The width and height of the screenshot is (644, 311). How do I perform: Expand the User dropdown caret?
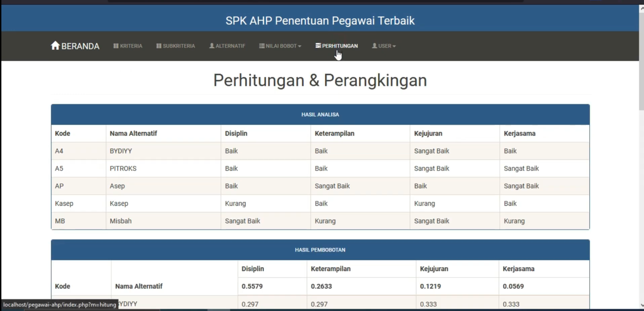point(394,46)
